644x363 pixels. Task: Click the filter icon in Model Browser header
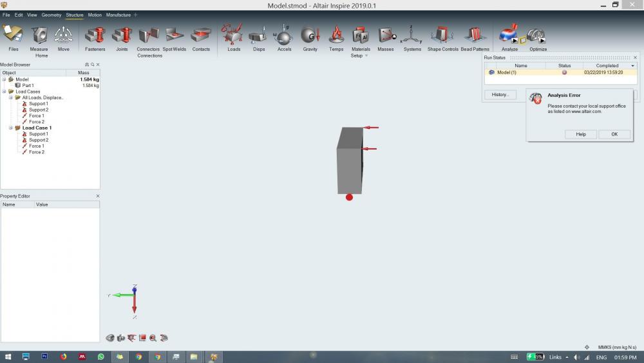click(x=87, y=64)
